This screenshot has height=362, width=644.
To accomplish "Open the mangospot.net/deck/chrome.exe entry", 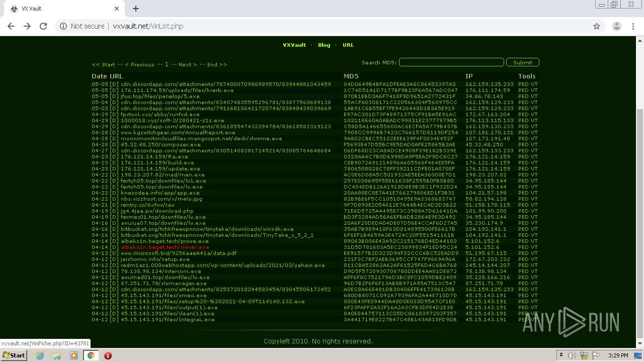I will tap(201, 138).
